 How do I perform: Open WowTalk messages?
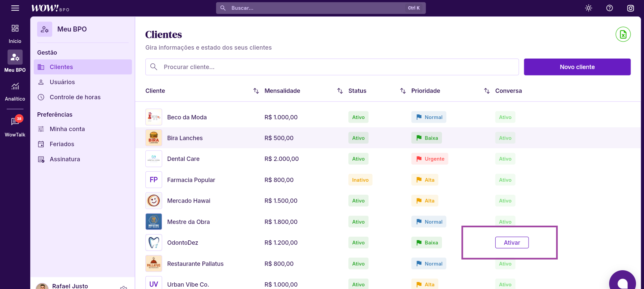(x=15, y=126)
